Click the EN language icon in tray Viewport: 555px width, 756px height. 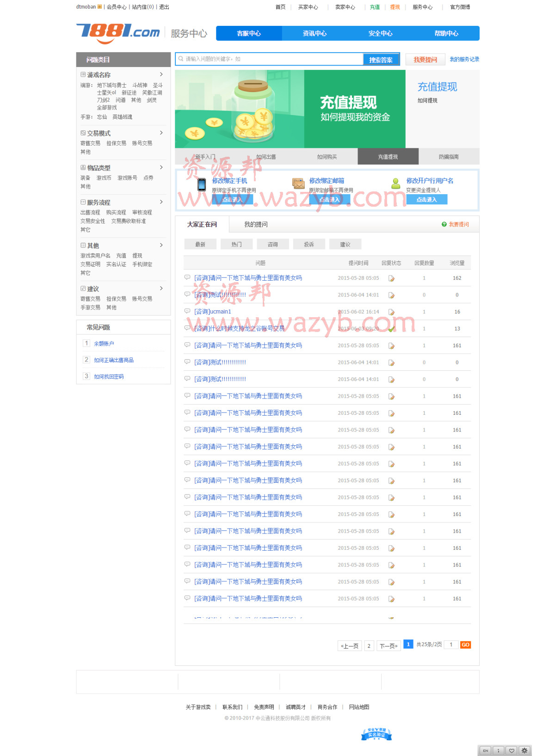coord(485,750)
